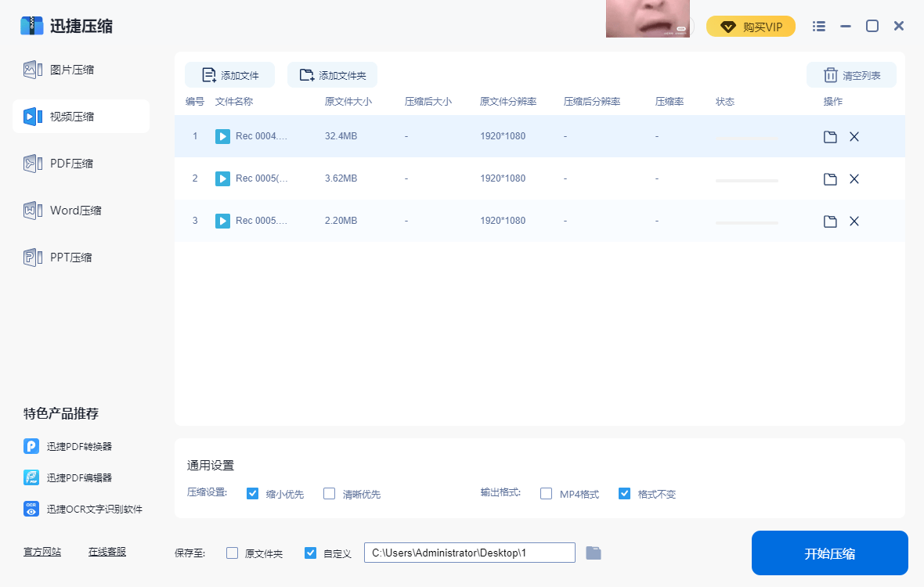Play the Rec 0005 video preview icon
924x587 pixels.
[x=222, y=178]
